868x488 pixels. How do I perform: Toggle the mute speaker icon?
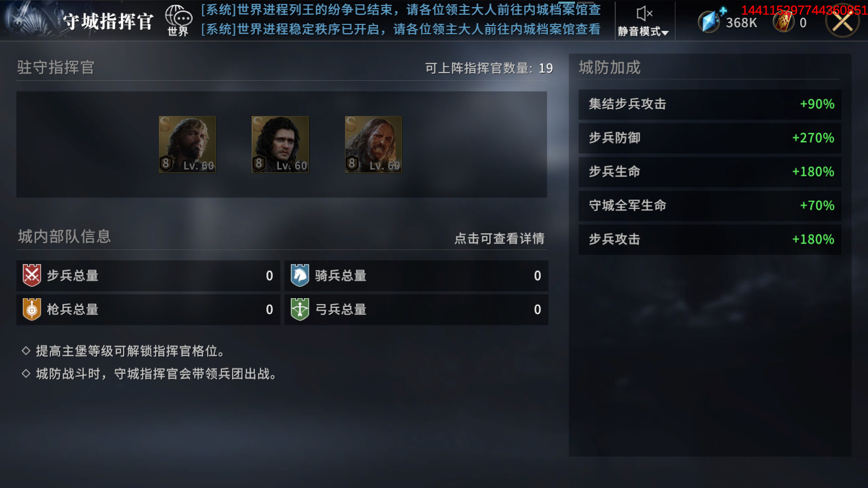coord(644,14)
